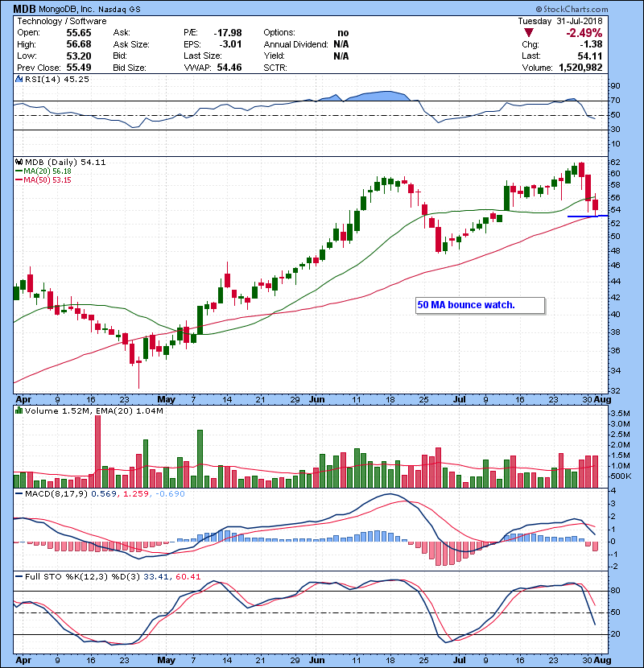Click the P/E value -17.98
The width and height of the screenshot is (644, 668).
[228, 33]
